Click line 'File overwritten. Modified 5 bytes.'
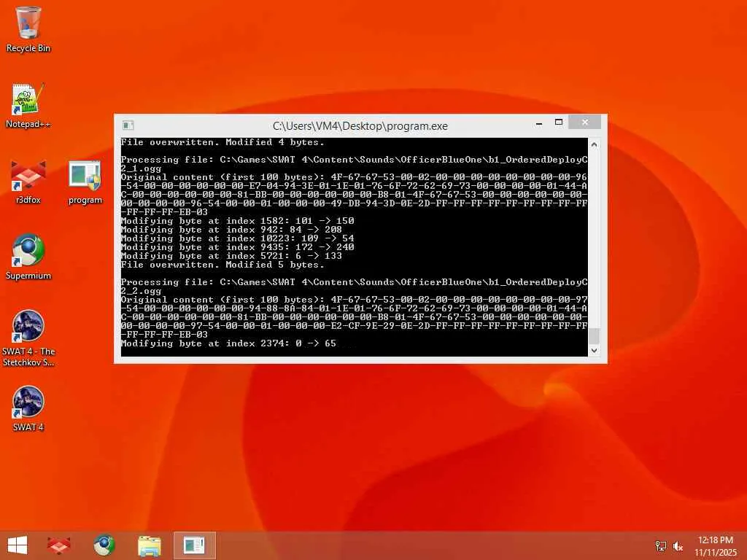The height and width of the screenshot is (560, 747). tap(222, 264)
